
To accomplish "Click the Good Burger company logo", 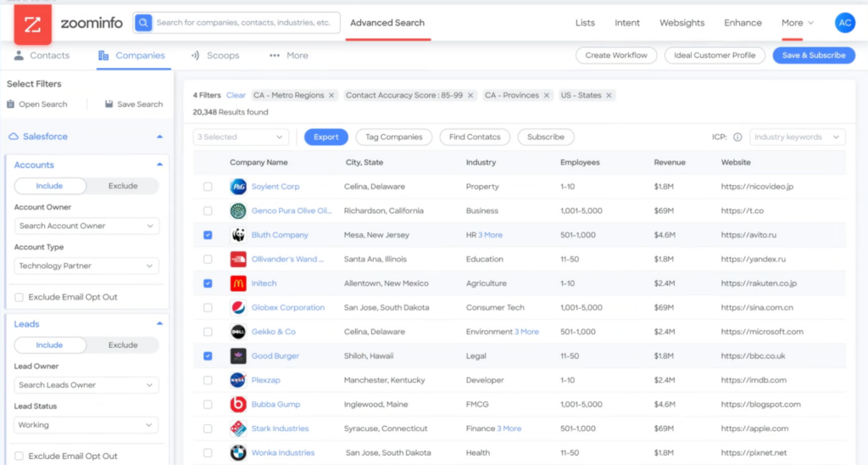I will coord(238,356).
